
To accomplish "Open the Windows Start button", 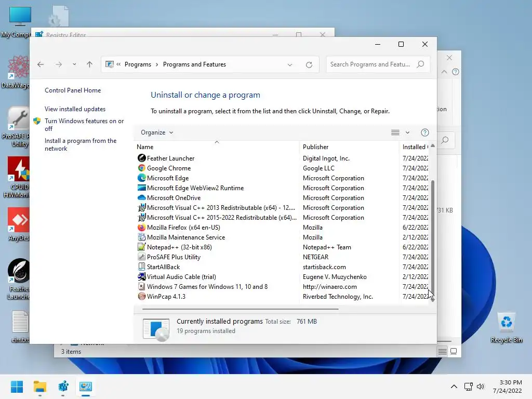I will pos(17,387).
